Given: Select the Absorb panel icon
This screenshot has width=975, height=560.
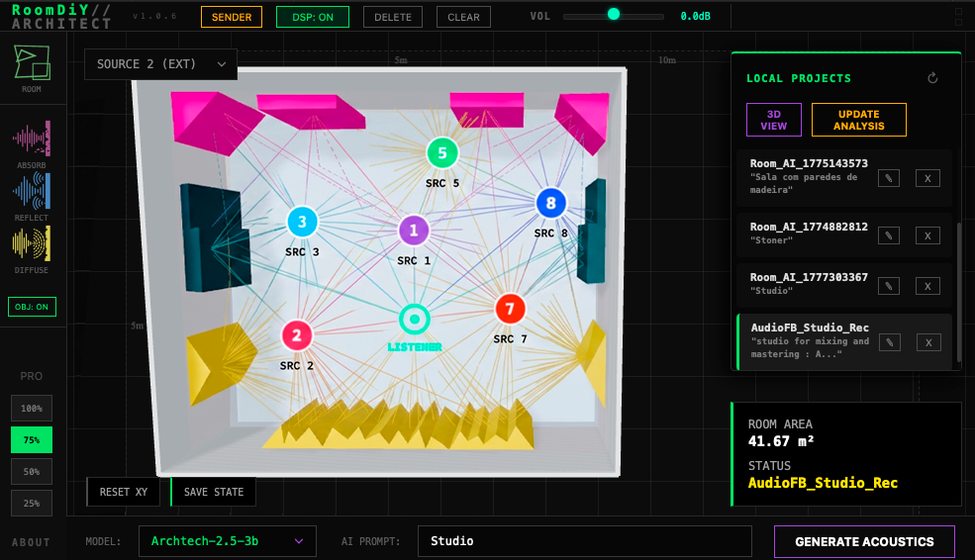Looking at the screenshot, I should pos(32,138).
